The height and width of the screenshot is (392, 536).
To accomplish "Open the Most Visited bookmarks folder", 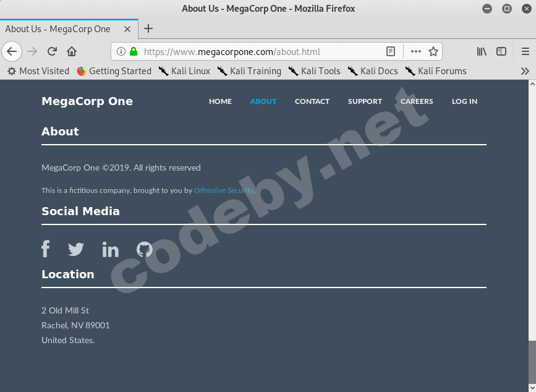I will pos(38,71).
